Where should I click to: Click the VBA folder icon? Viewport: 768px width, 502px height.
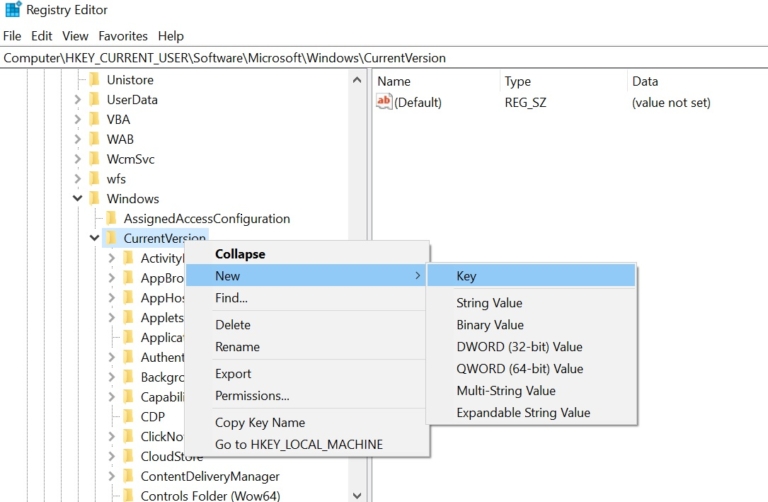tap(95, 119)
